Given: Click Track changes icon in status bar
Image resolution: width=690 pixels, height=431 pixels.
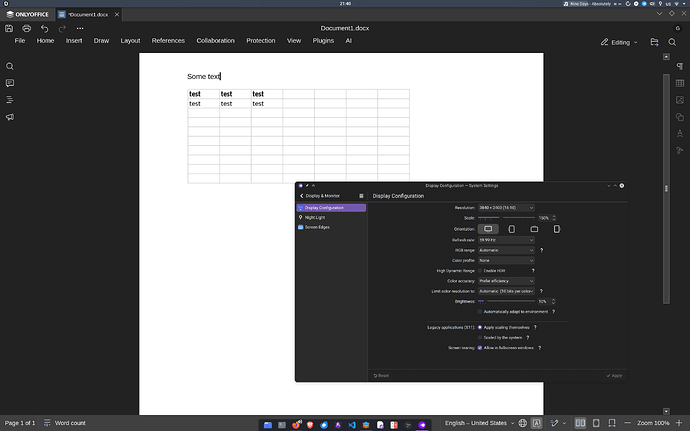Looking at the screenshot, I should pyautogui.click(x=554, y=423).
